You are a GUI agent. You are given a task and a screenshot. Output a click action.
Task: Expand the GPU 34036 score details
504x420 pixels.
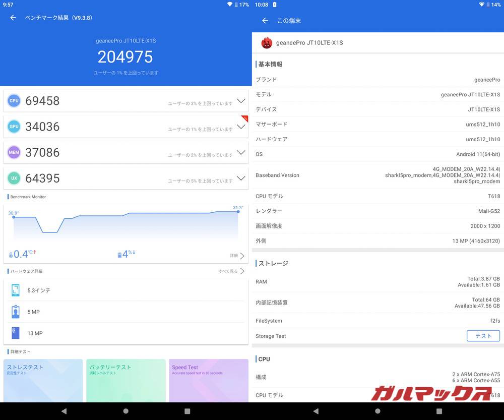[241, 127]
